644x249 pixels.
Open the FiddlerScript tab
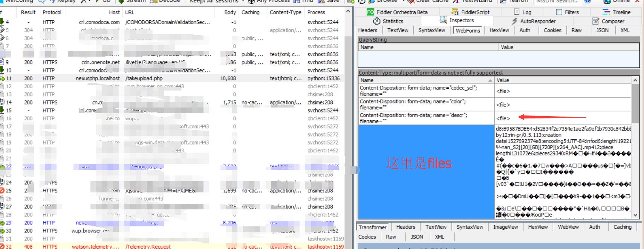470,12
